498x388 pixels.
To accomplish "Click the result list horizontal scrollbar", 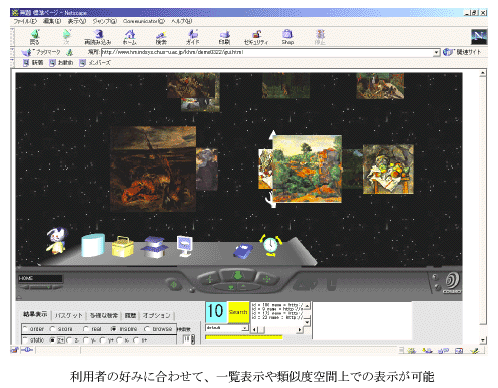I will pos(276,330).
